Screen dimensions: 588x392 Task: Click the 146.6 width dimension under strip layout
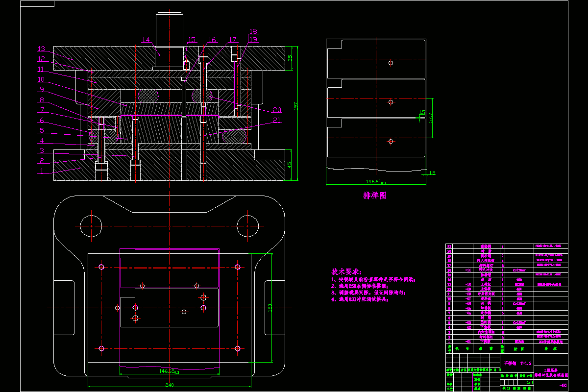pyautogui.click(x=375, y=181)
